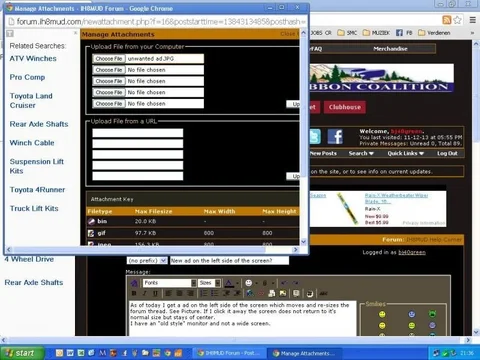Expand the smilies dropdown arrow in the toolbar

256,283
